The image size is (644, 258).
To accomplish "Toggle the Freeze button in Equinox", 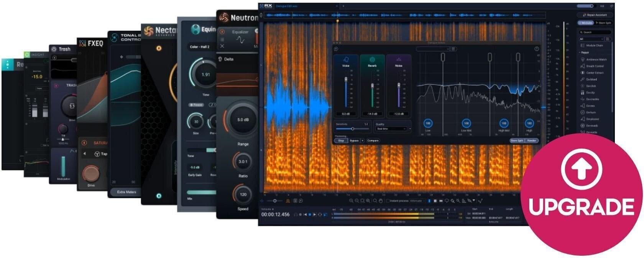I will coord(196,105).
